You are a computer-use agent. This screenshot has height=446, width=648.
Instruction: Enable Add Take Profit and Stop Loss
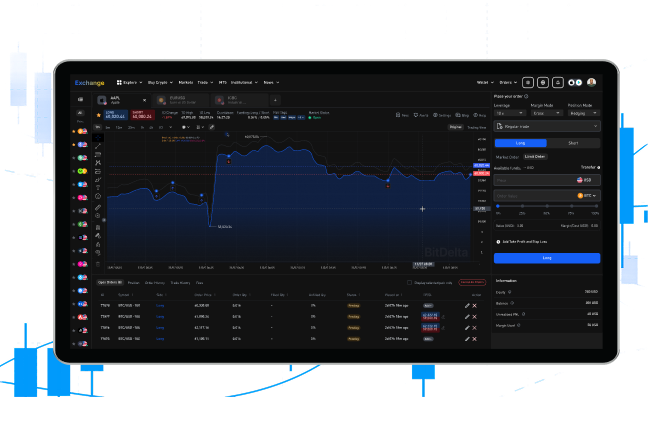coord(498,242)
